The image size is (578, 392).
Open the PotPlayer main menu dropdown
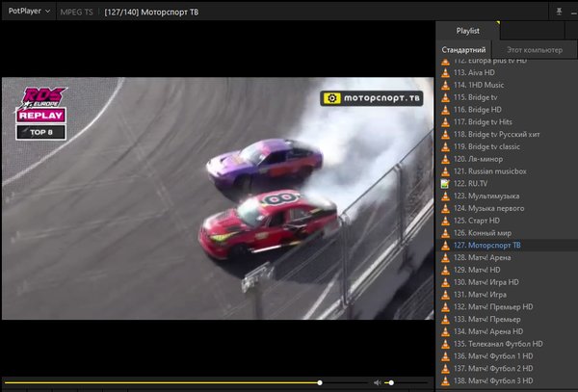click(29, 11)
